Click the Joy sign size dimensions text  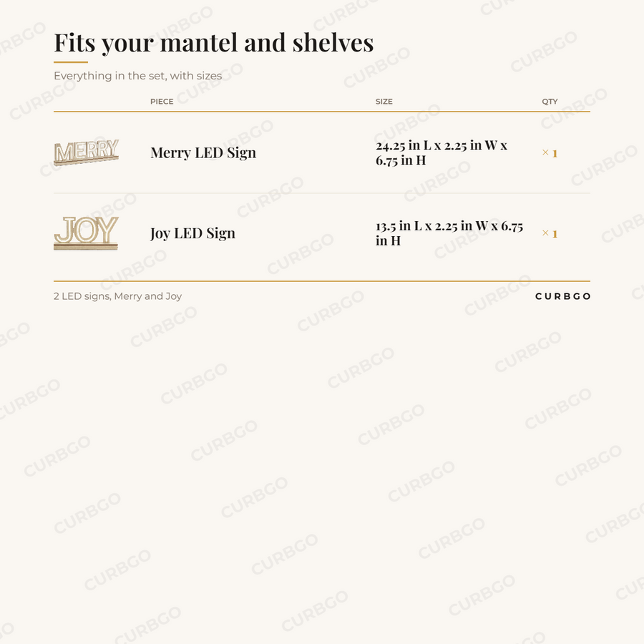(449, 233)
